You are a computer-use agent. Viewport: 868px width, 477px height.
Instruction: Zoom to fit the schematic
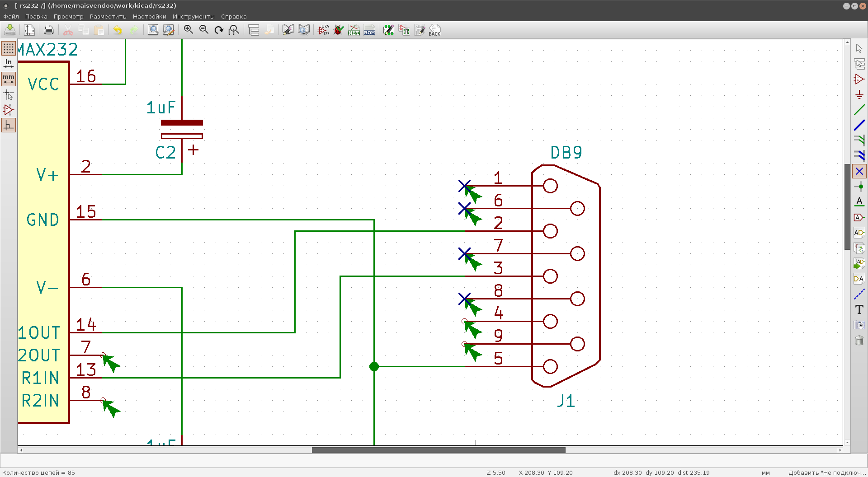(x=234, y=30)
